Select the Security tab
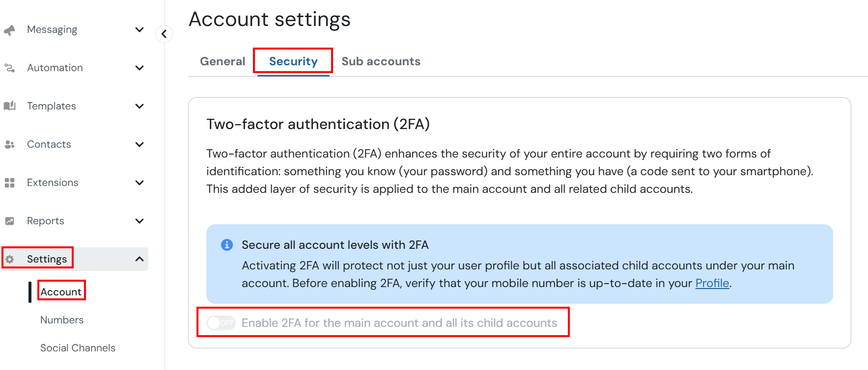 point(293,61)
